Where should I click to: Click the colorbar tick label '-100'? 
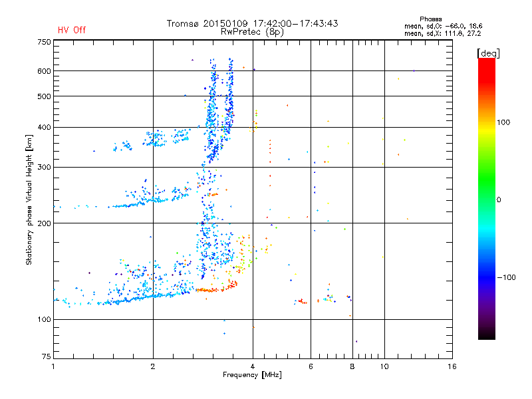point(506,277)
